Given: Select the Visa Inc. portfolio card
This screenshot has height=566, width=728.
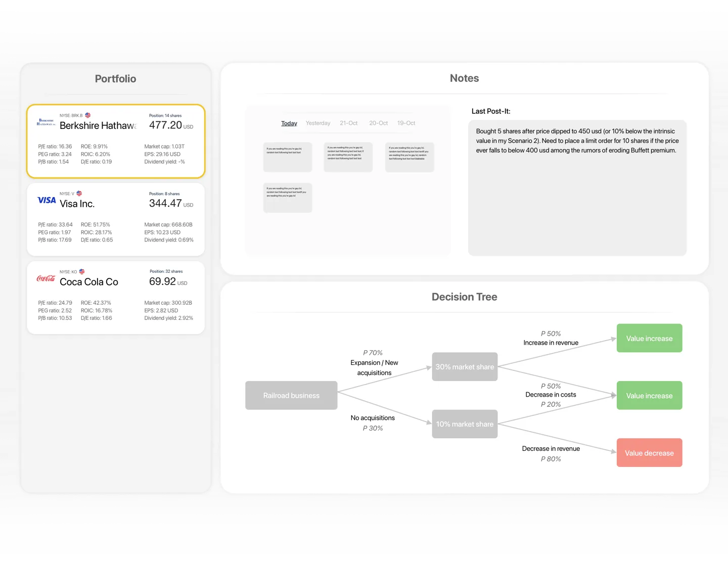Looking at the screenshot, I should (116, 219).
